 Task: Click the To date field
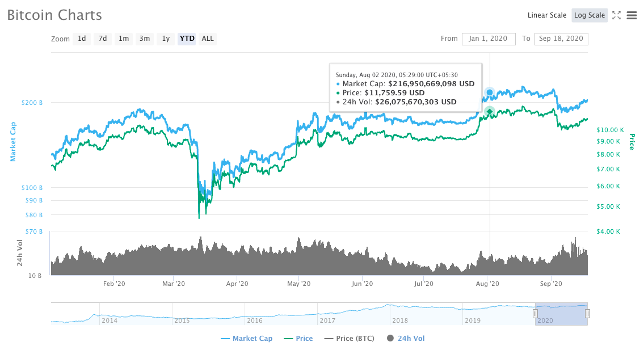[561, 39]
